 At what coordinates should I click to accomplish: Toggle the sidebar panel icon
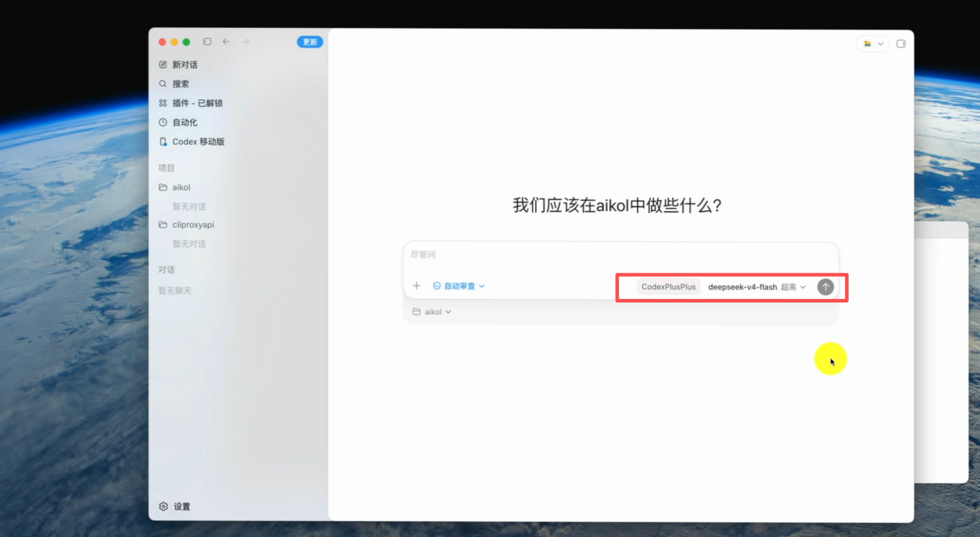click(x=207, y=42)
